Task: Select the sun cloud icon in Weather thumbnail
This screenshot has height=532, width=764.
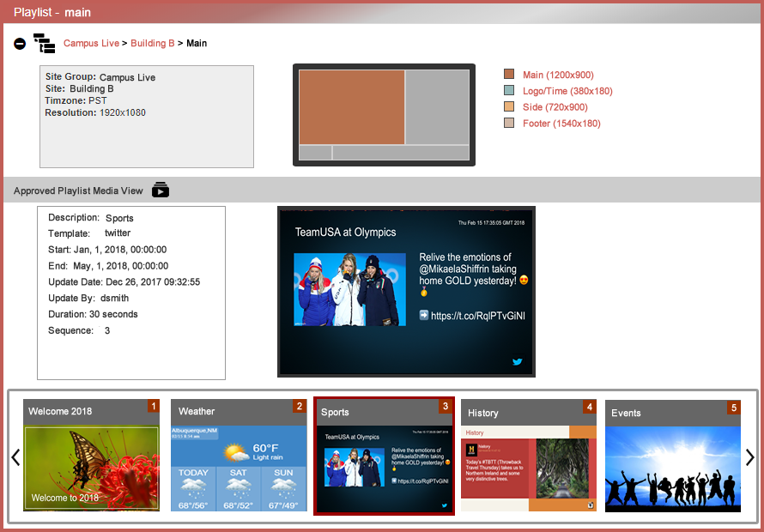Action: coord(236,452)
